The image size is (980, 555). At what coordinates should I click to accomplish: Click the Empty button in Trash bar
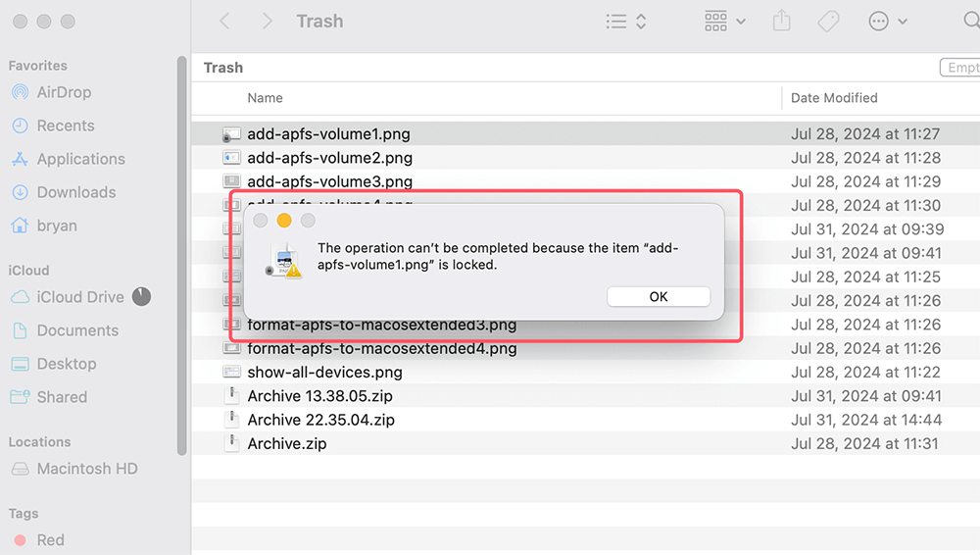tap(959, 68)
